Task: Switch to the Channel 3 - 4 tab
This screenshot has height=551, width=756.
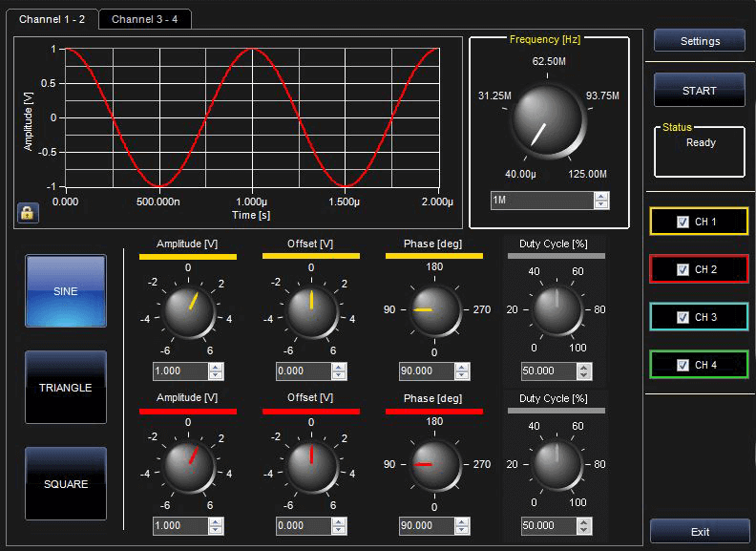Action: coord(145,19)
